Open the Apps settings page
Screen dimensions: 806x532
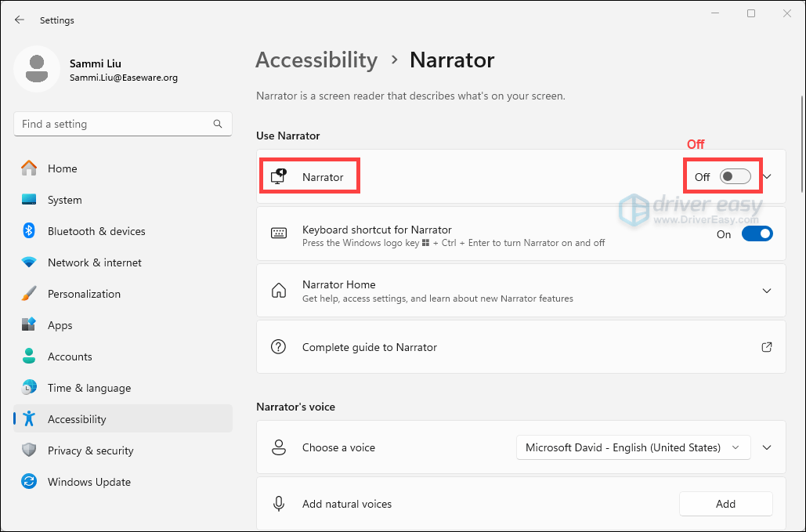pyautogui.click(x=60, y=325)
